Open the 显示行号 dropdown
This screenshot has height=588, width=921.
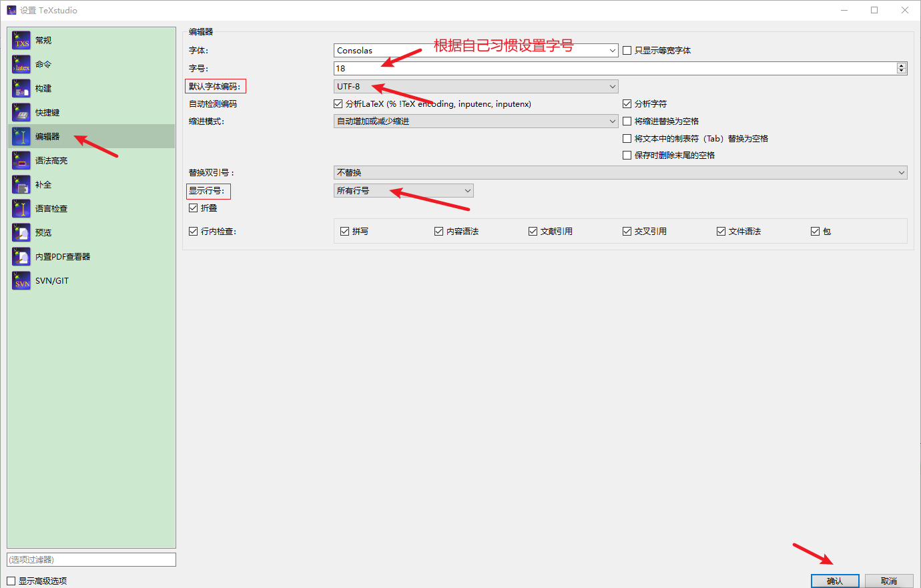[x=404, y=190]
